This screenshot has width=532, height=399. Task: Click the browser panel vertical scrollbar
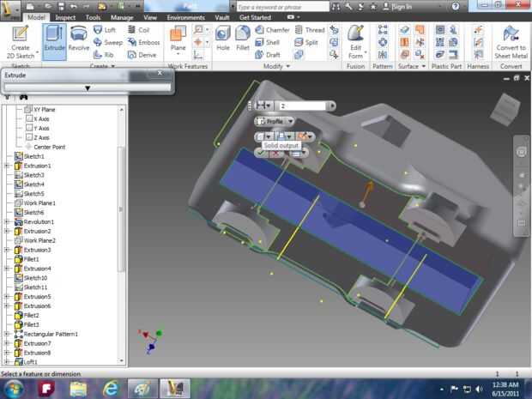(x=122, y=209)
